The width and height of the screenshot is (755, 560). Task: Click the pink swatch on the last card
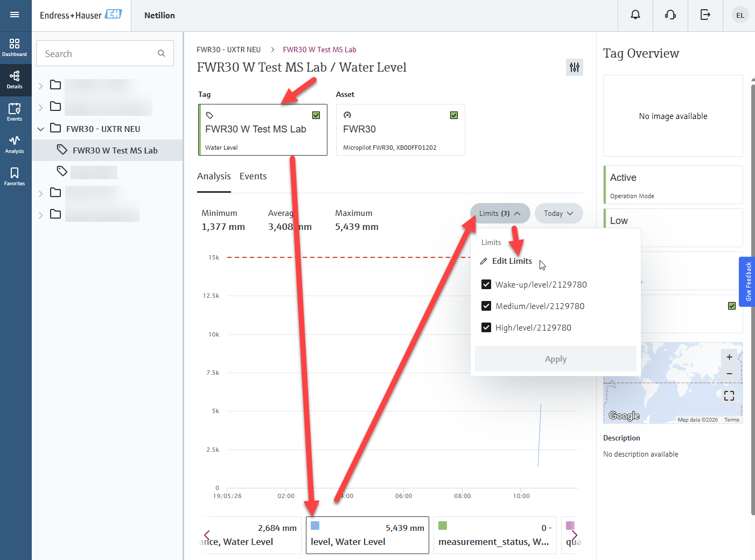click(x=570, y=526)
